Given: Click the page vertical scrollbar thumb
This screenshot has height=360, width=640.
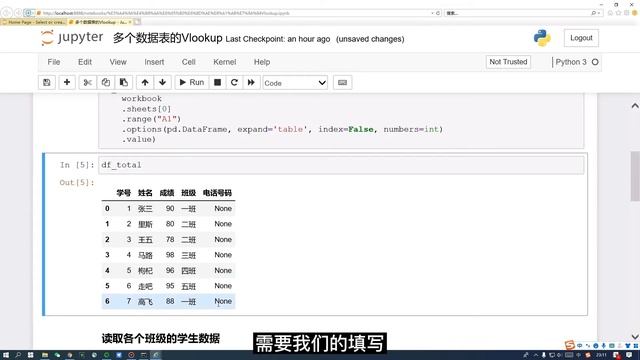Looking at the screenshot, I should pos(635,176).
